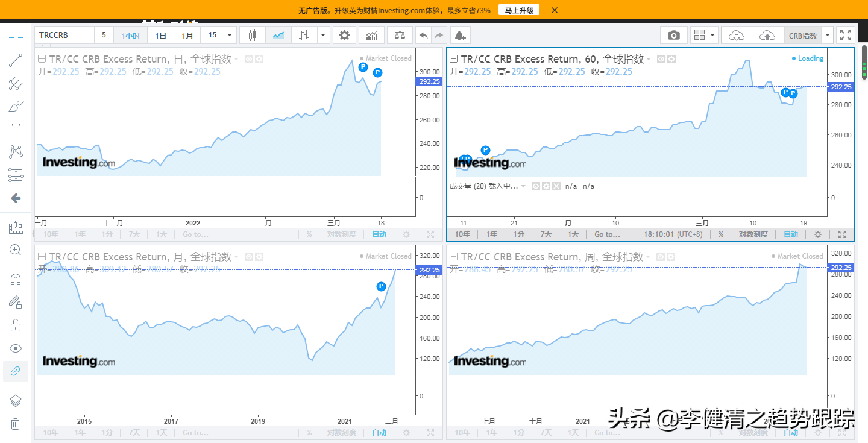The image size is (868, 443).
Task: Hide the 成交量 volume indicator
Action: 535,186
